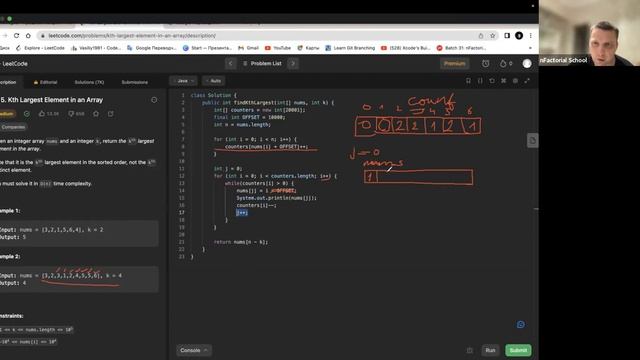Viewport: 640px width, 360px height.
Task: Reload the page in the browser
Action: (16, 36)
